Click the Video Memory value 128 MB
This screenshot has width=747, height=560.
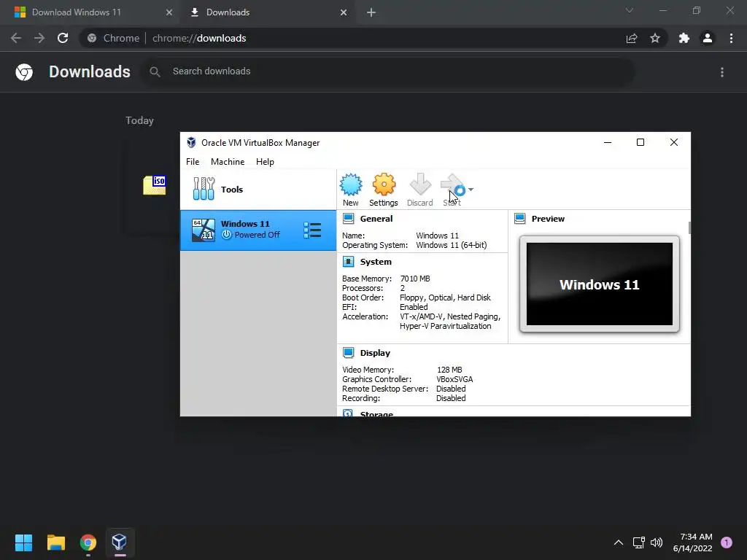[x=449, y=370]
